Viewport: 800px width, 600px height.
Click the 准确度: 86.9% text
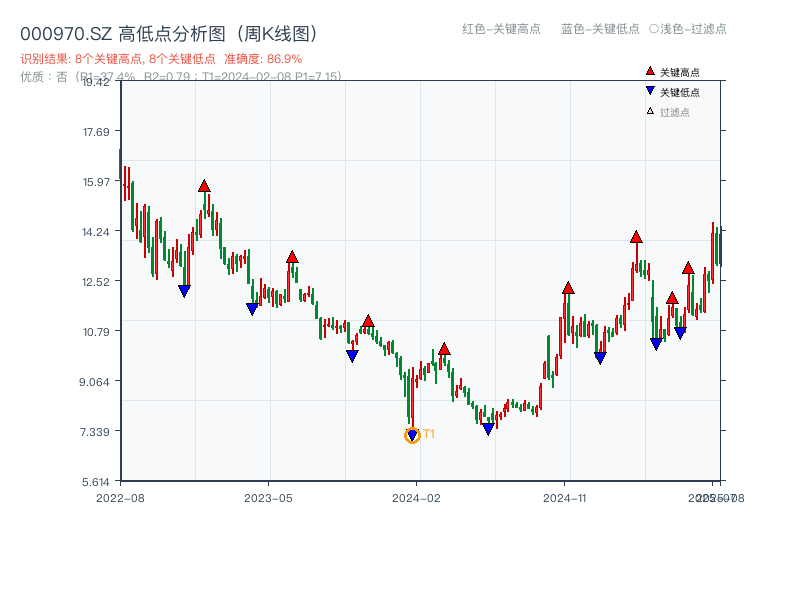coord(263,59)
